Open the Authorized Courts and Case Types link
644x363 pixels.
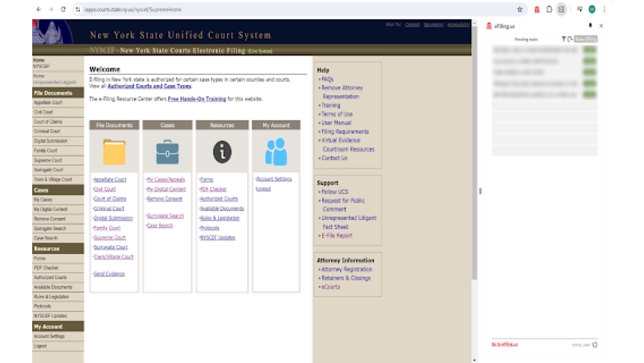[x=149, y=86]
